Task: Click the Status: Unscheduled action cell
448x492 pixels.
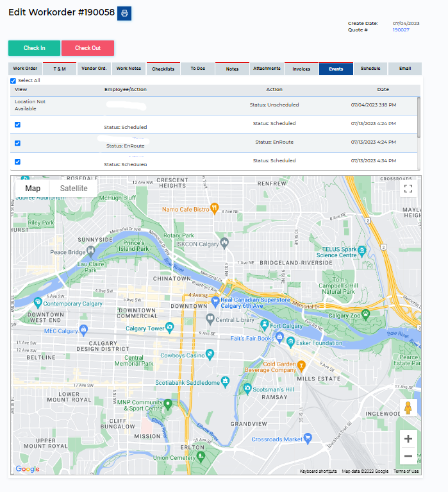Action: point(274,105)
